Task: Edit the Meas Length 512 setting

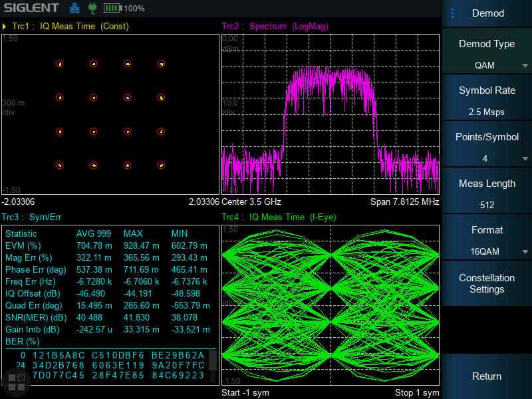Action: (487, 191)
